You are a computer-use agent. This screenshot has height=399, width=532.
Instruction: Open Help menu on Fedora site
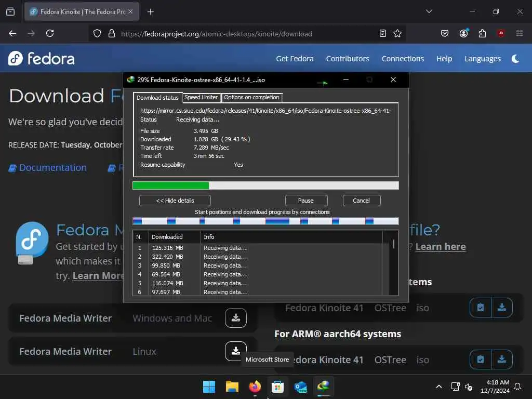[444, 59]
